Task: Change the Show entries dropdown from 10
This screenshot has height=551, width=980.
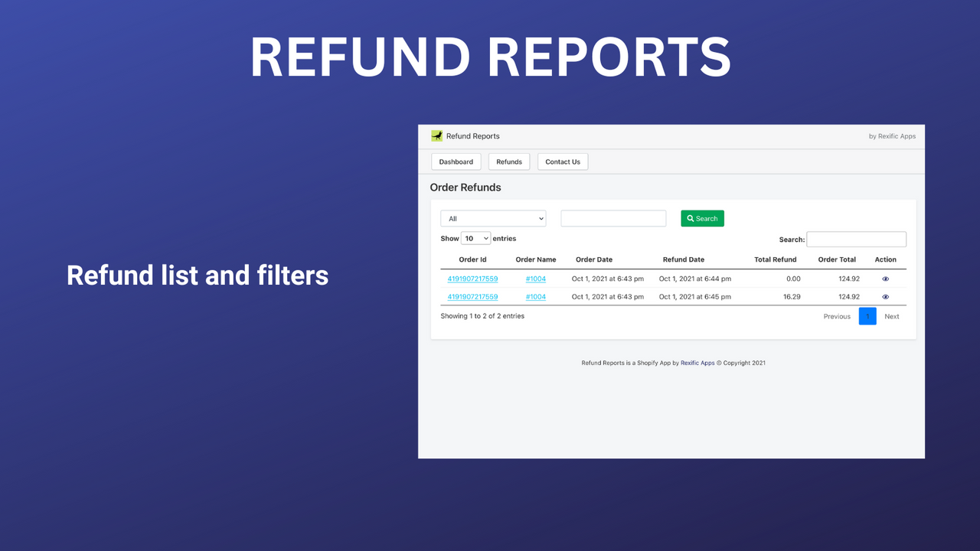Action: tap(475, 238)
